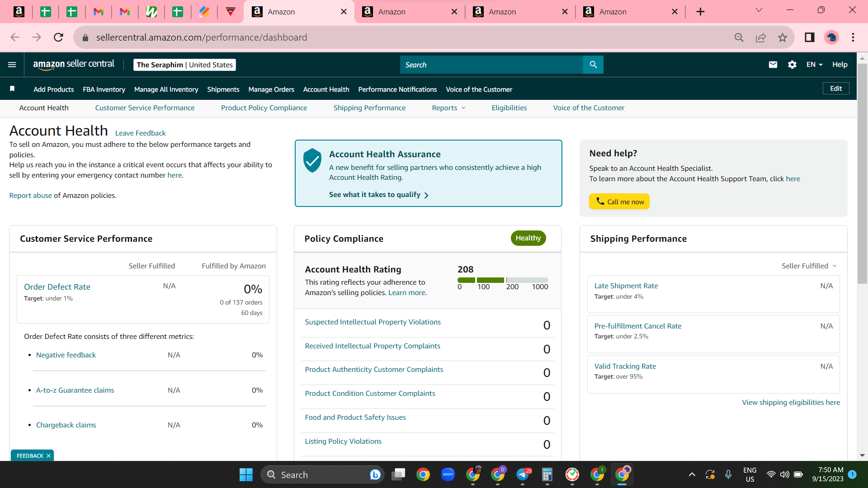The image size is (868, 488).
Task: Click the Windows Start button
Action: [x=246, y=474]
